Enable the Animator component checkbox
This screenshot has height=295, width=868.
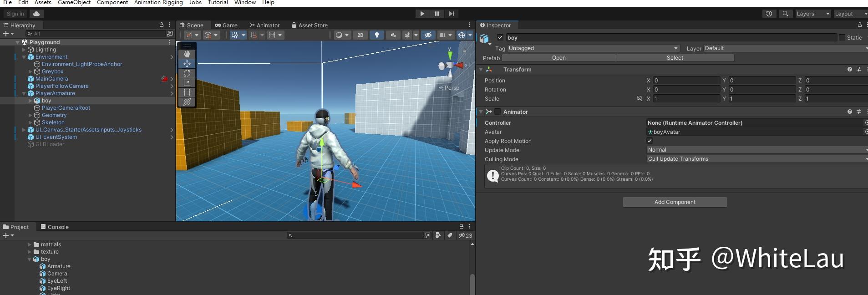(497, 112)
